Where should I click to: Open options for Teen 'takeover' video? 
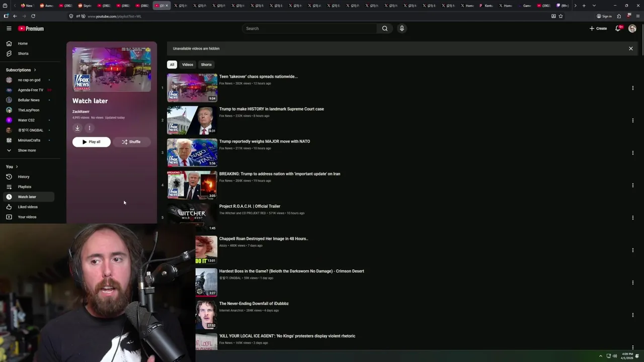(x=632, y=88)
